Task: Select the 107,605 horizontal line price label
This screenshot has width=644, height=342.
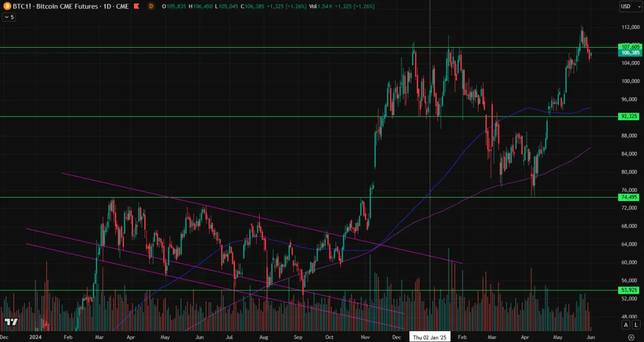Action: coord(630,47)
